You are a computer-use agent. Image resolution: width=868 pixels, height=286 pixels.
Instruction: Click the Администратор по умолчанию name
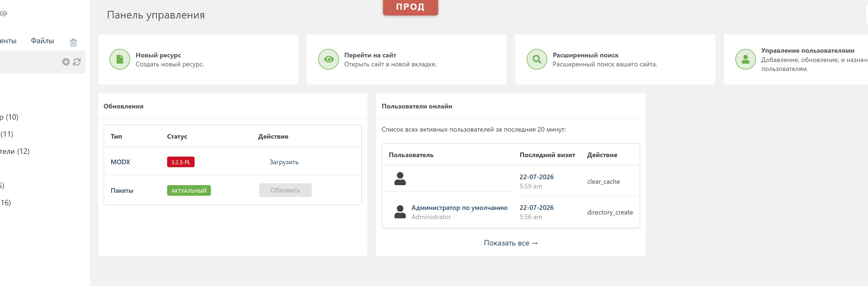point(460,208)
